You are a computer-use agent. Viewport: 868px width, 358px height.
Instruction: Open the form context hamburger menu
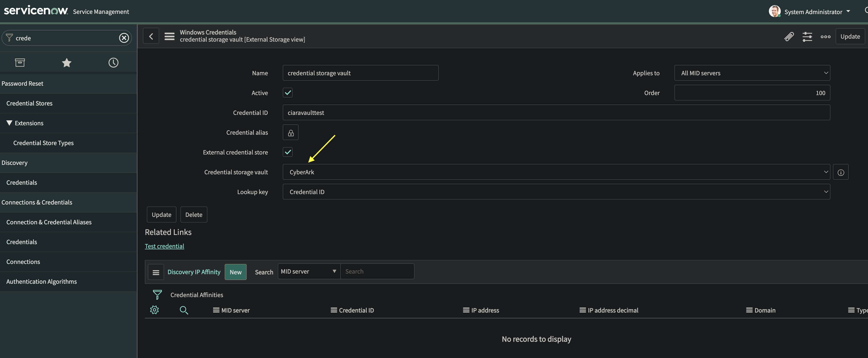click(x=169, y=36)
